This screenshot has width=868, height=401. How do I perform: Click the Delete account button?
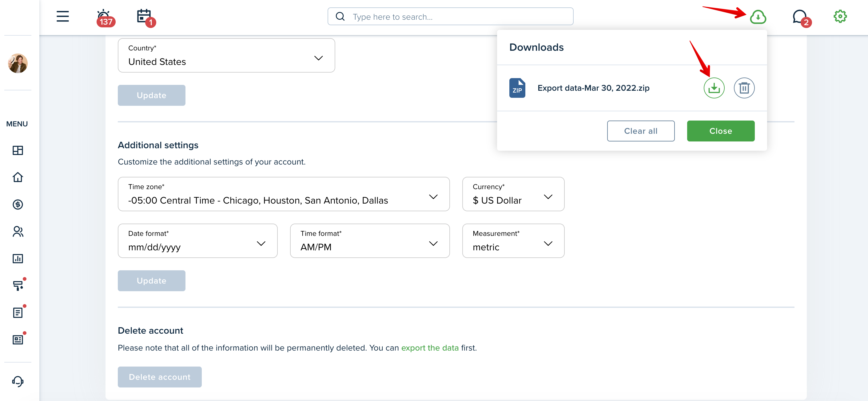coord(160,377)
